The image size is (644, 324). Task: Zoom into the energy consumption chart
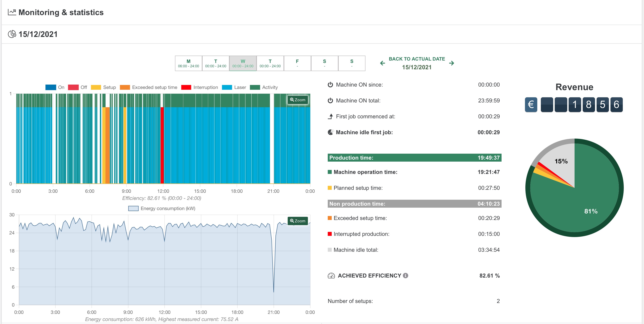tap(298, 221)
